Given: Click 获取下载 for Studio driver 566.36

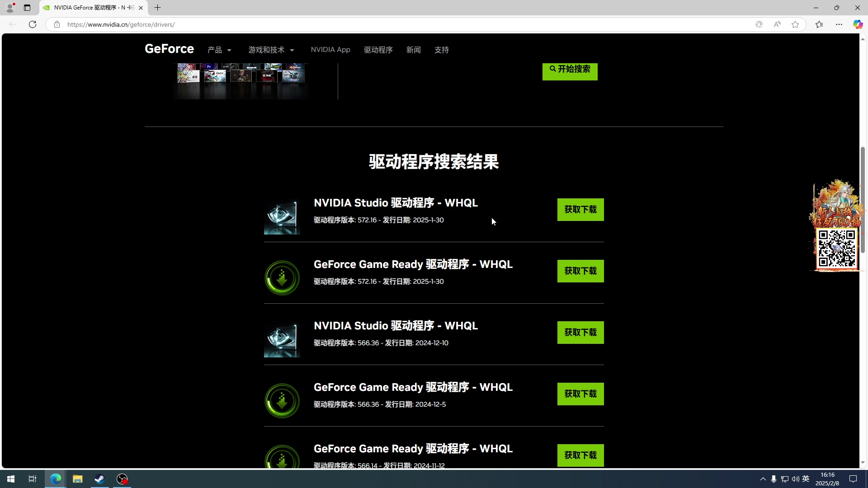Looking at the screenshot, I should point(580,333).
